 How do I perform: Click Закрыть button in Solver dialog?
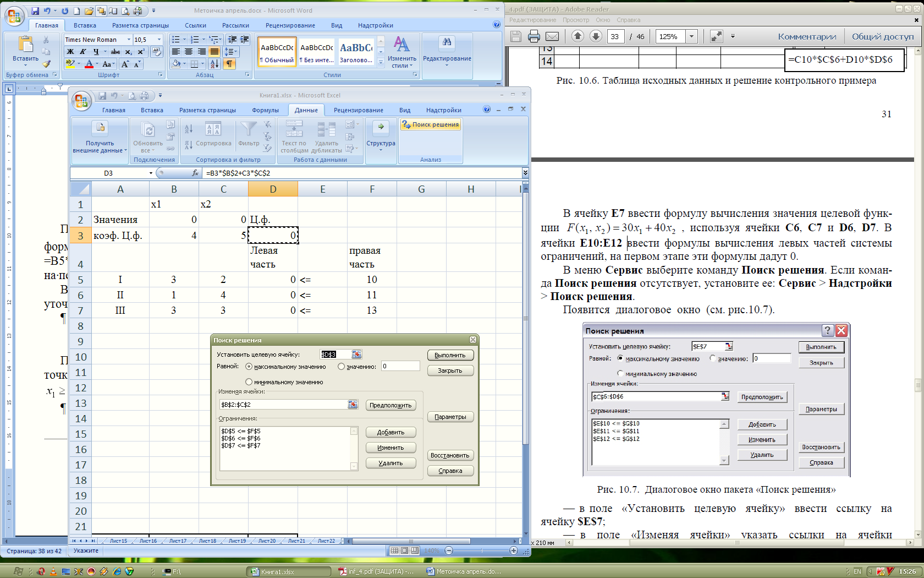tap(450, 370)
